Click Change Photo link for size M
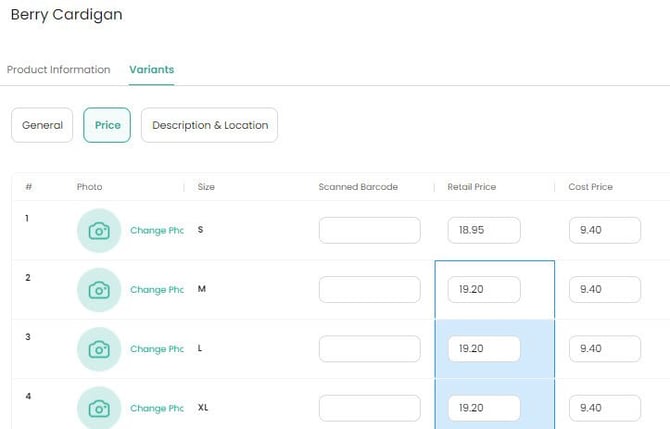This screenshot has width=670, height=429. (157, 290)
